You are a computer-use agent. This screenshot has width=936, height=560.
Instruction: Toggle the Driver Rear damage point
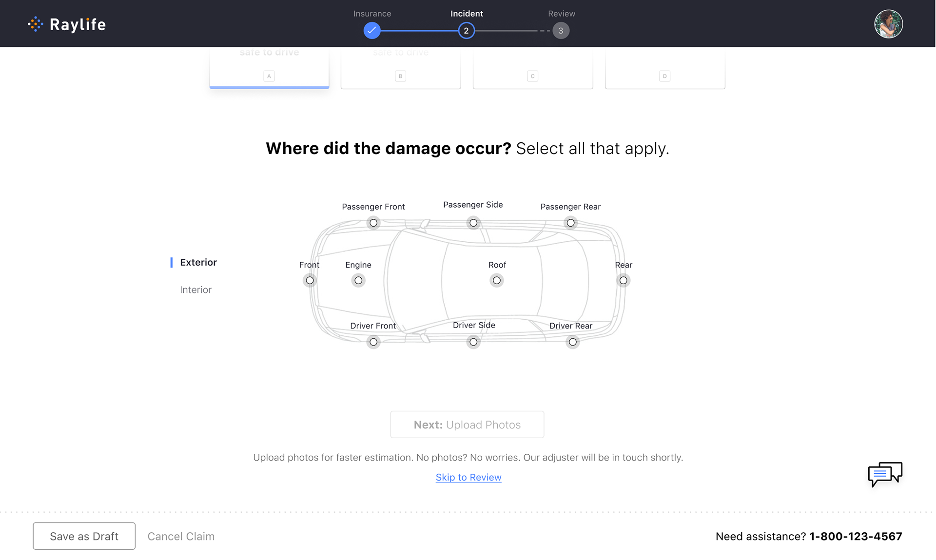coord(573,342)
